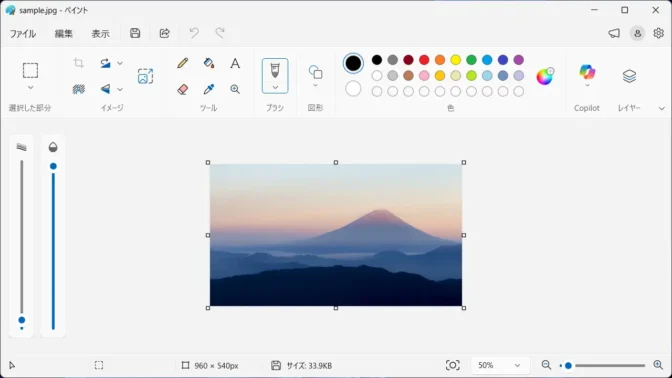Open the Shapes gallery icon
The width and height of the screenshot is (672, 378).
tap(315, 72)
